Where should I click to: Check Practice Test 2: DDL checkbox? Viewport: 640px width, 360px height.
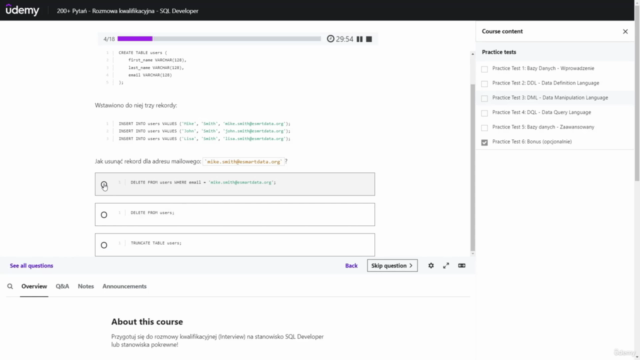484,84
